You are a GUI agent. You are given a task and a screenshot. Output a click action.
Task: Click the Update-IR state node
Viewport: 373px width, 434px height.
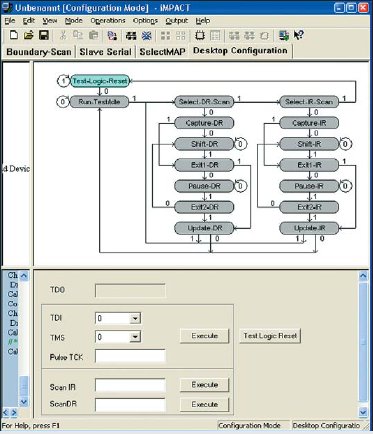pyautogui.click(x=309, y=228)
